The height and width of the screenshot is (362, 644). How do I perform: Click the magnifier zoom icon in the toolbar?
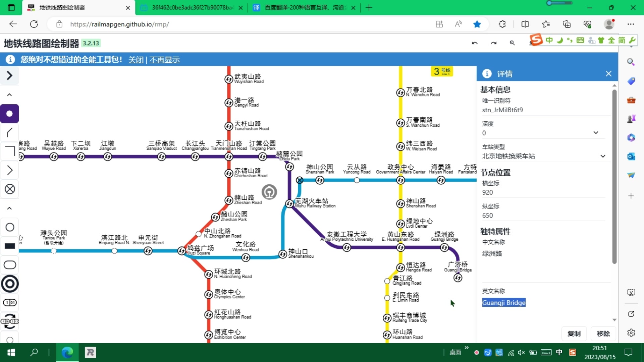pos(512,43)
